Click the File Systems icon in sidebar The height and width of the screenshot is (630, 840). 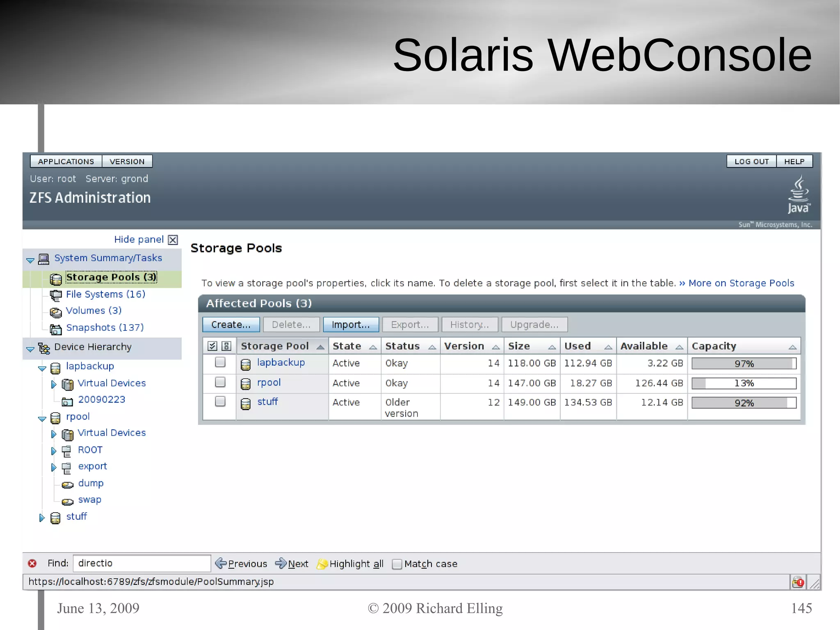pyautogui.click(x=56, y=295)
